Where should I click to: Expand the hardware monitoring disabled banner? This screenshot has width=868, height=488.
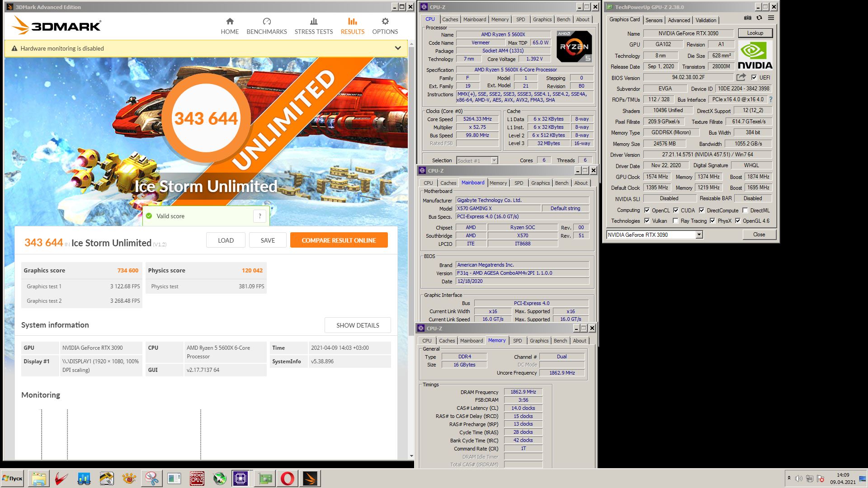tap(398, 48)
